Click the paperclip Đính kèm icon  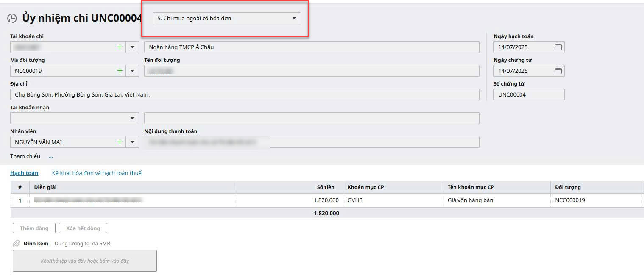(x=16, y=244)
